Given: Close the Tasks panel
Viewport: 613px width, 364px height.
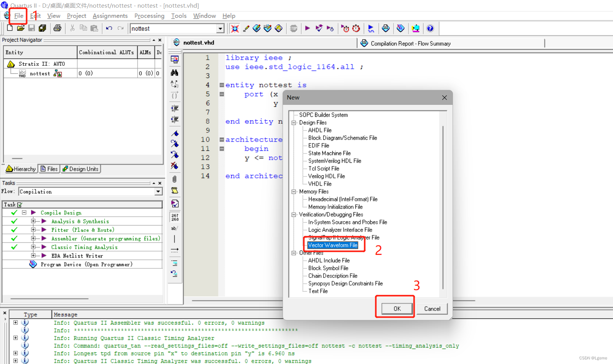Looking at the screenshot, I should click(x=160, y=183).
